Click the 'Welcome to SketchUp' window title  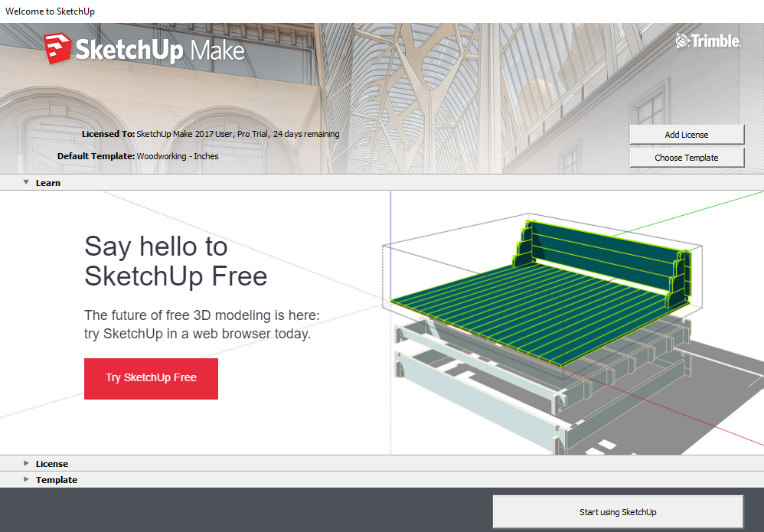[x=51, y=11]
